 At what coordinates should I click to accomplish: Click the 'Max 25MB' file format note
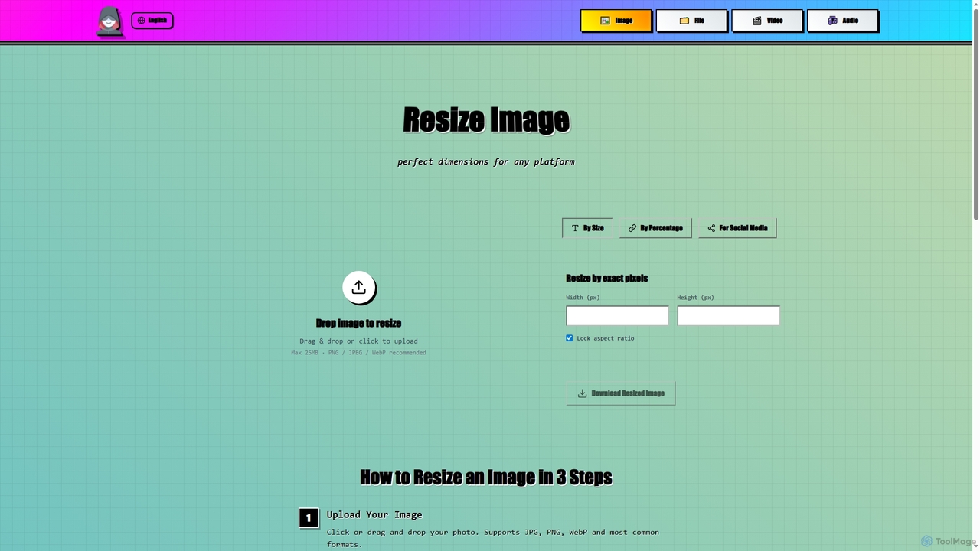(x=358, y=353)
